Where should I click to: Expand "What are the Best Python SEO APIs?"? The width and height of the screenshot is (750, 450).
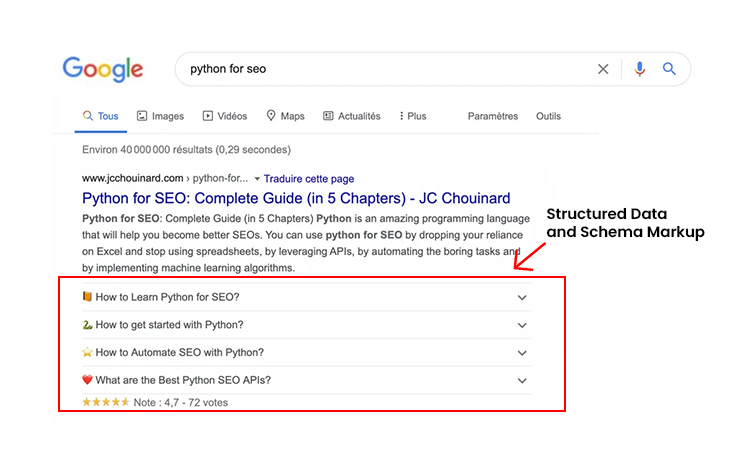click(522, 380)
